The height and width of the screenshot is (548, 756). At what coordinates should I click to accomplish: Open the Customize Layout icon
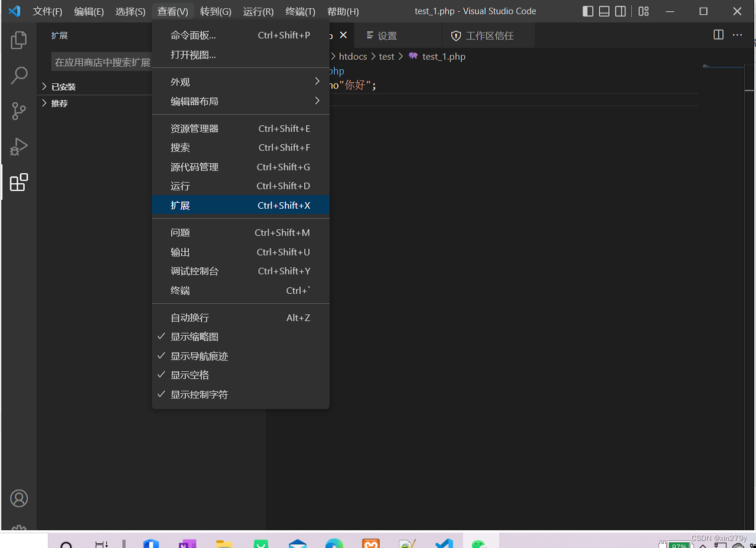pyautogui.click(x=644, y=11)
